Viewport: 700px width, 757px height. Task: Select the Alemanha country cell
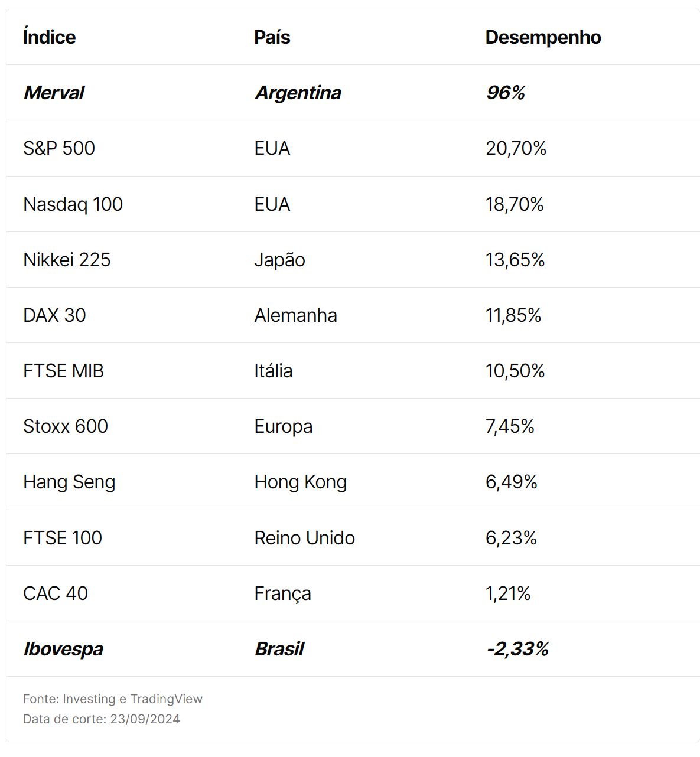[x=295, y=315]
